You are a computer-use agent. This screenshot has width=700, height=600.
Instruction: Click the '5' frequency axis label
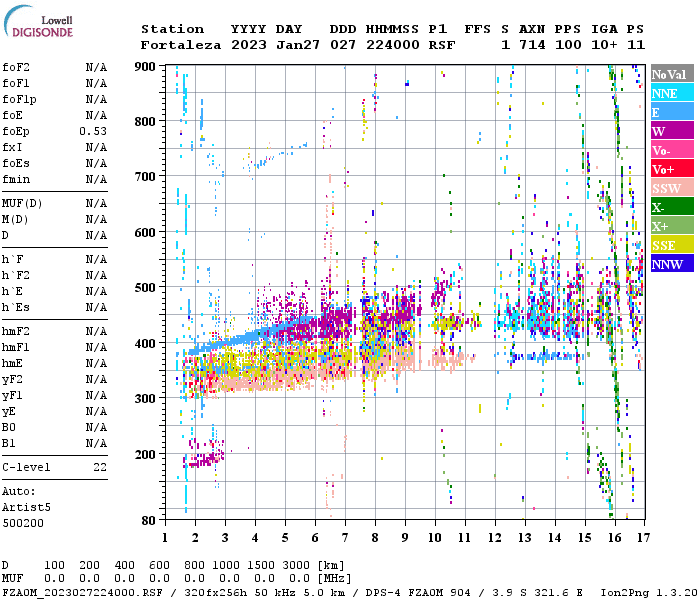click(x=285, y=538)
